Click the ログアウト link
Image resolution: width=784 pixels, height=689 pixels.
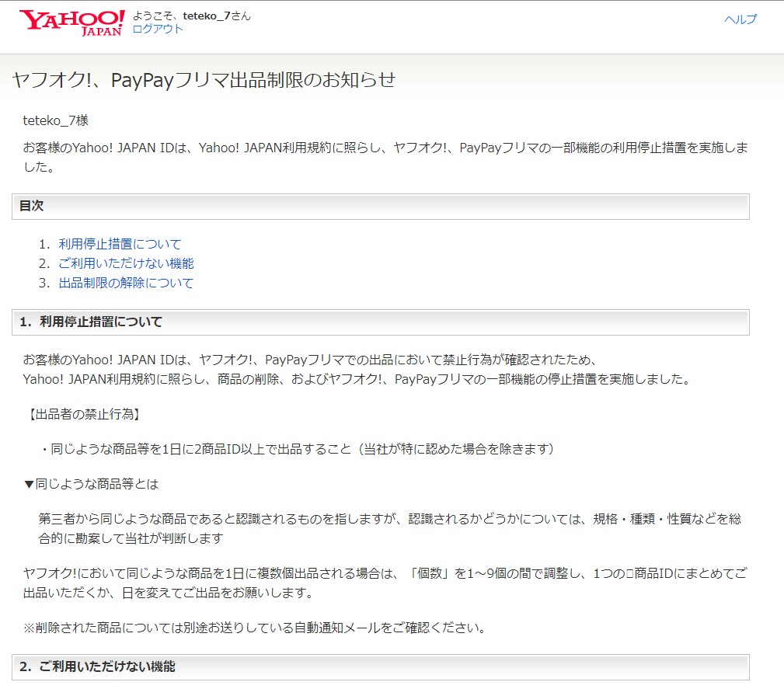pyautogui.click(x=158, y=29)
